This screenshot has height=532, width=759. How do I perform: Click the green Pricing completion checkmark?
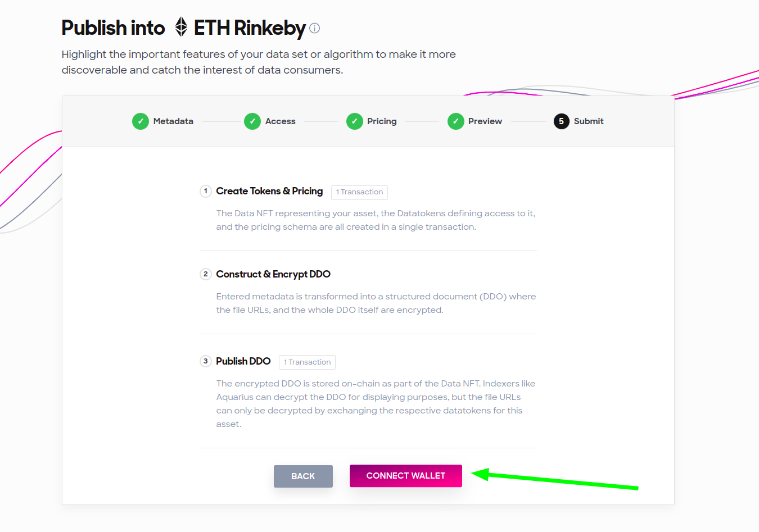pyautogui.click(x=355, y=121)
